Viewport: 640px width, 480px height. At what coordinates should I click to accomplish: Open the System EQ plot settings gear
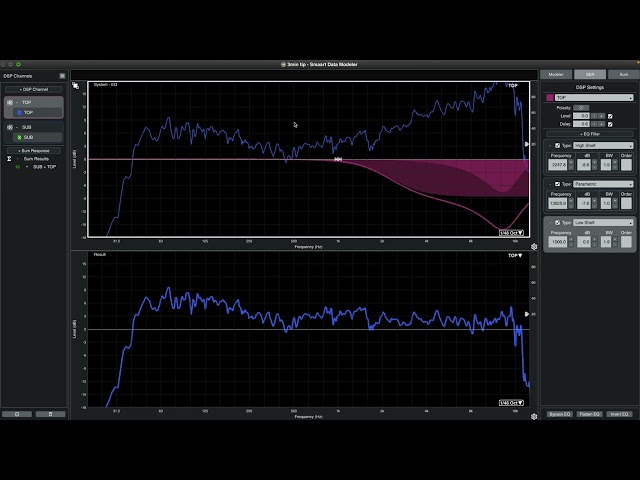(x=534, y=247)
